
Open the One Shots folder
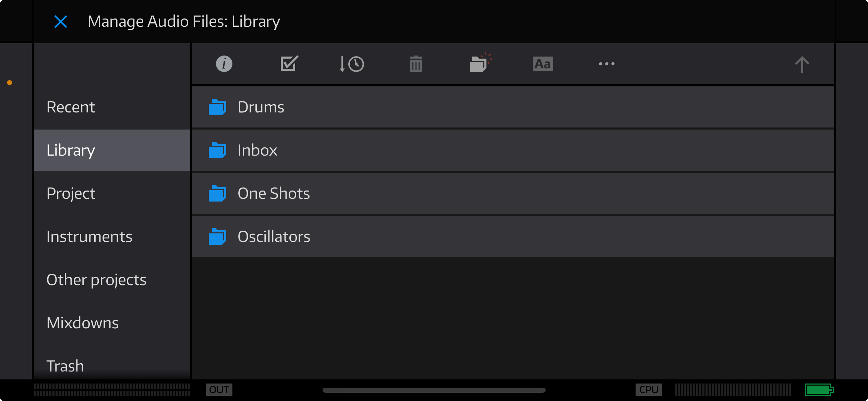[513, 193]
